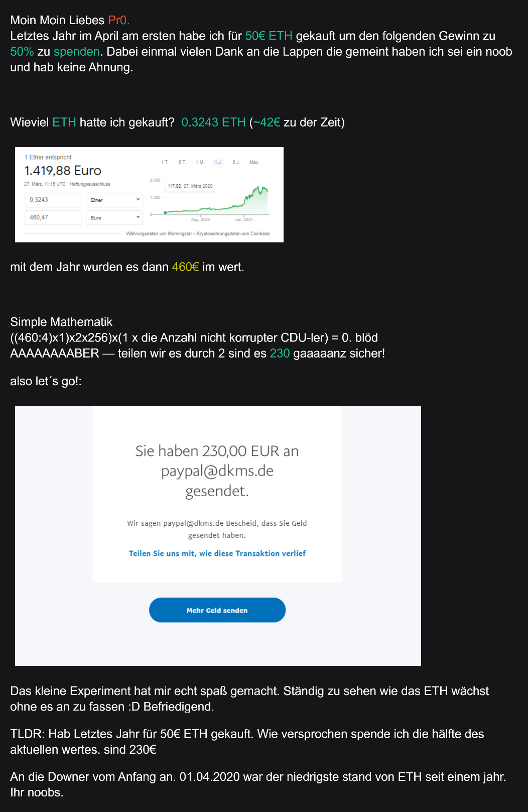Click the green 'spenden' text
The width and height of the screenshot is (528, 812).
[x=76, y=52]
